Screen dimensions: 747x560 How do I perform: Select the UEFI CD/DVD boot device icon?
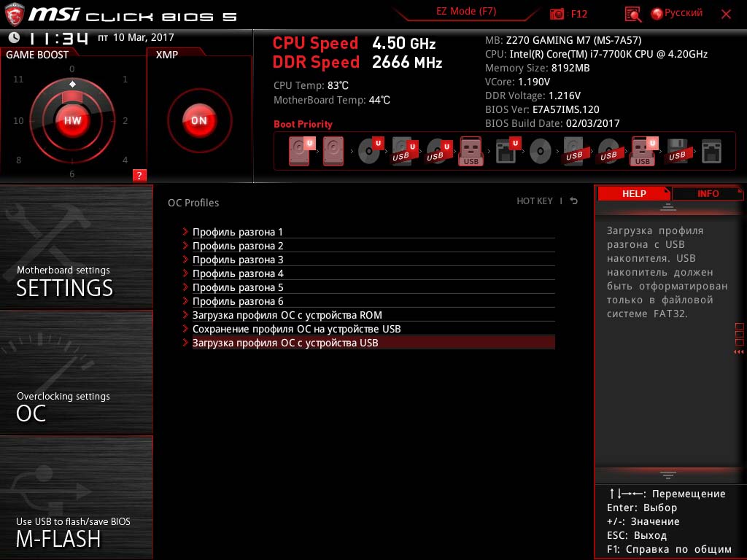click(370, 150)
